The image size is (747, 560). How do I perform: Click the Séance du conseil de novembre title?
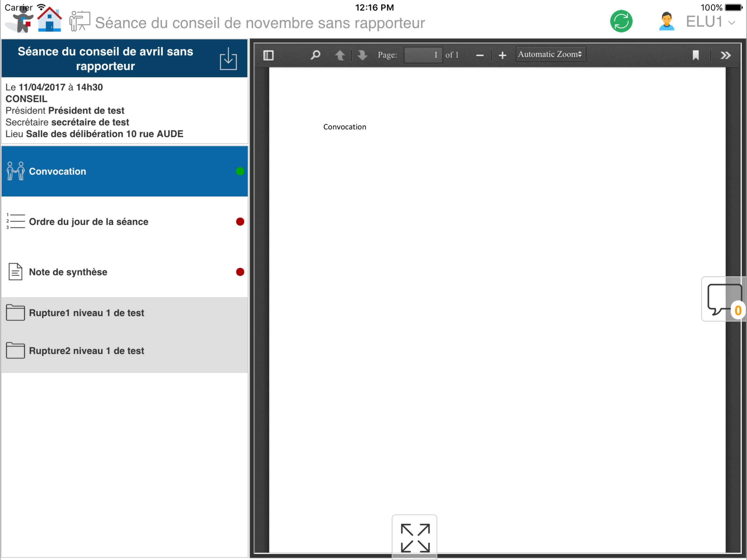pos(260,23)
